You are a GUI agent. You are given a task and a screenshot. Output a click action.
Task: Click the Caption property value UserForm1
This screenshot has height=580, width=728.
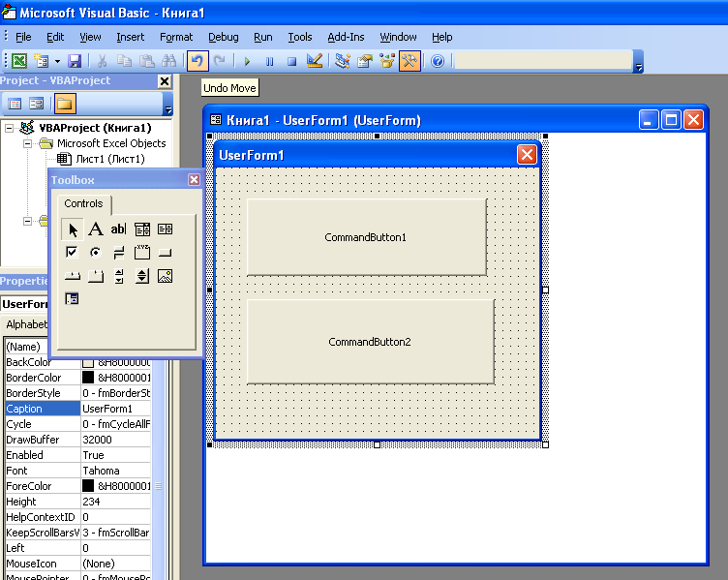116,409
